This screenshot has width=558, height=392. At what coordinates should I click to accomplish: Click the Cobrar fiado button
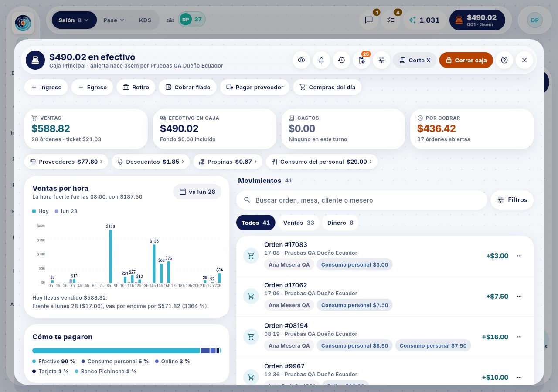click(x=188, y=87)
